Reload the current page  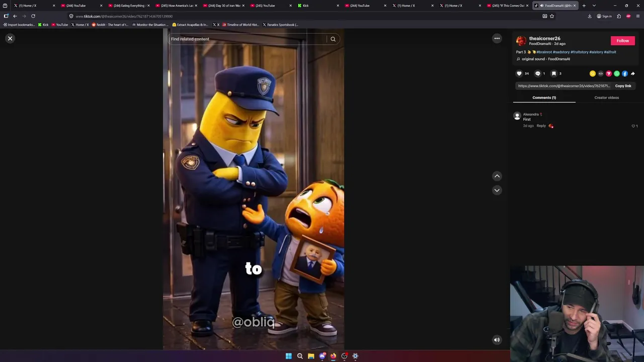point(33,16)
